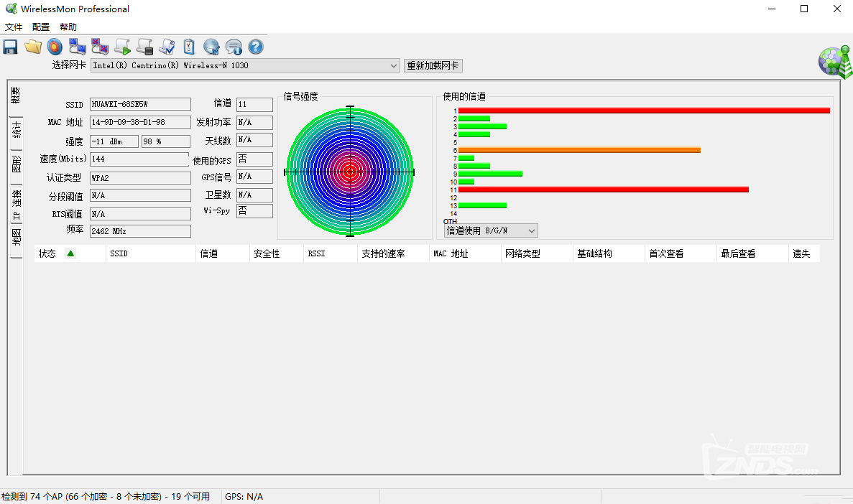The width and height of the screenshot is (853, 504).
Task: Click the 信号强度 radar signal graphic
Action: click(350, 172)
